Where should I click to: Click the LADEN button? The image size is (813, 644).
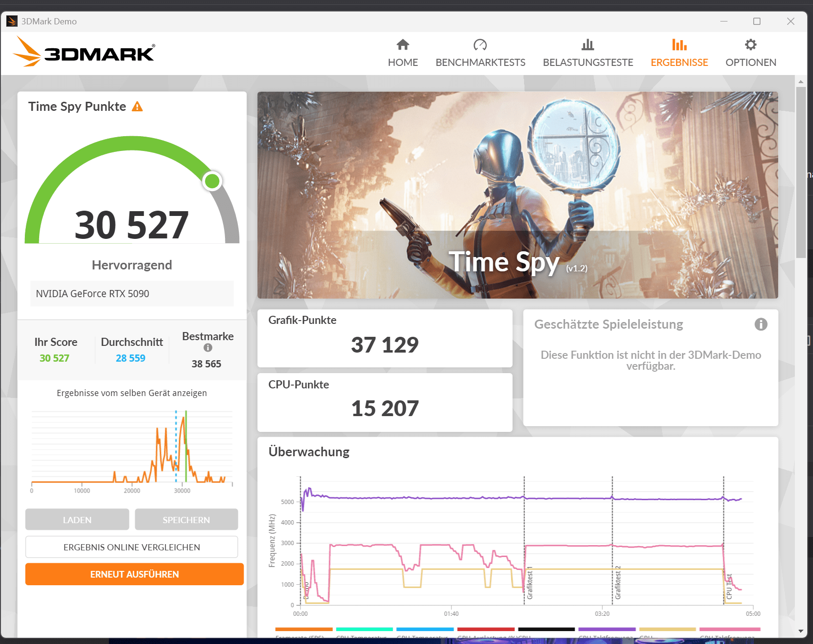click(x=77, y=519)
